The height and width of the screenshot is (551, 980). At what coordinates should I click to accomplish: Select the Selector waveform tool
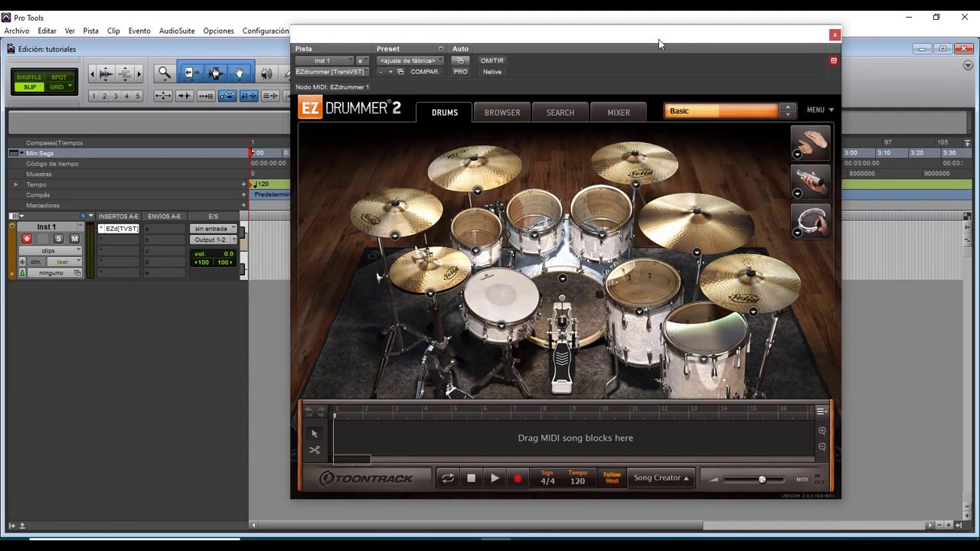(x=215, y=73)
